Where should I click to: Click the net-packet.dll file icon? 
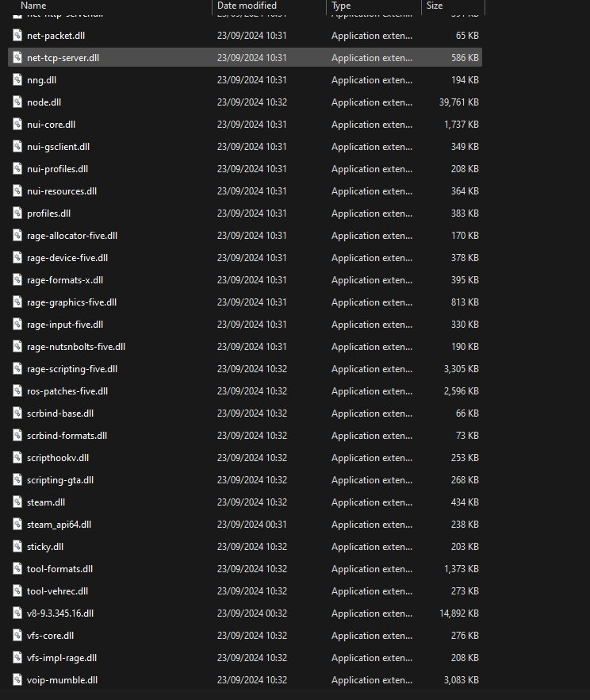17,35
